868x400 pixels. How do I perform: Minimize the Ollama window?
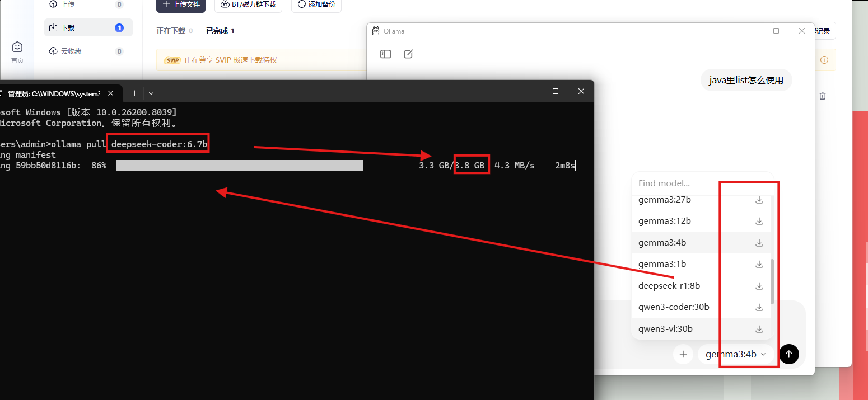click(750, 31)
